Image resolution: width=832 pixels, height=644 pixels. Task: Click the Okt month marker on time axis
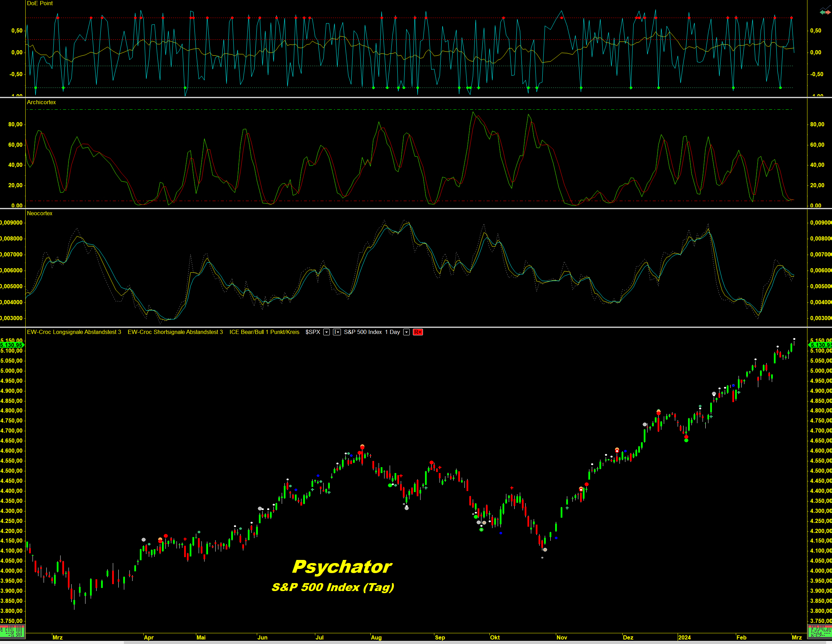[495, 637]
